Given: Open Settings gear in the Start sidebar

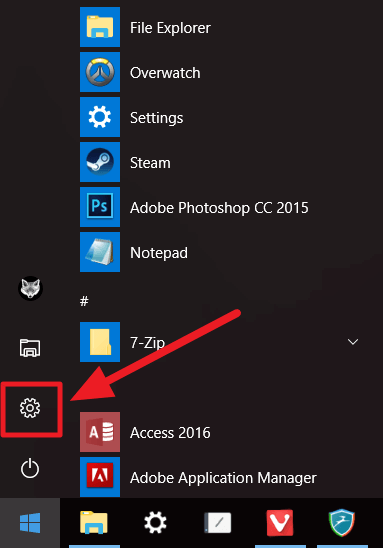Looking at the screenshot, I should click(x=30, y=408).
